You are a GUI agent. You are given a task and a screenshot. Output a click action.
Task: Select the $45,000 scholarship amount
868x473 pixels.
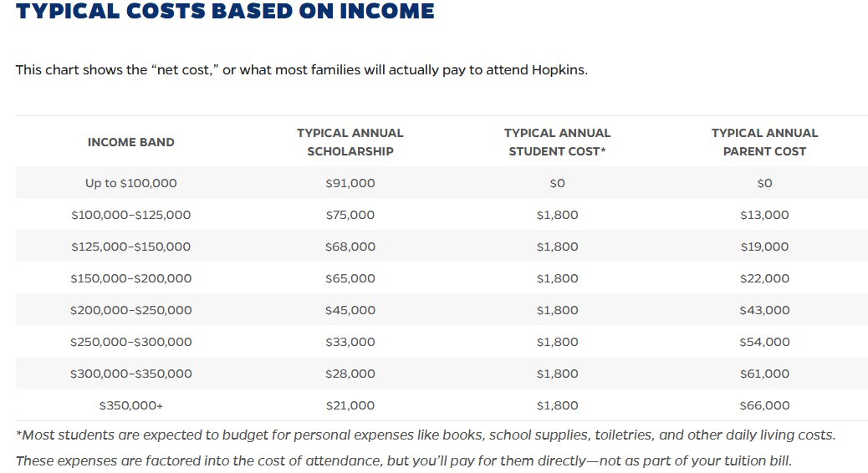[x=350, y=310]
